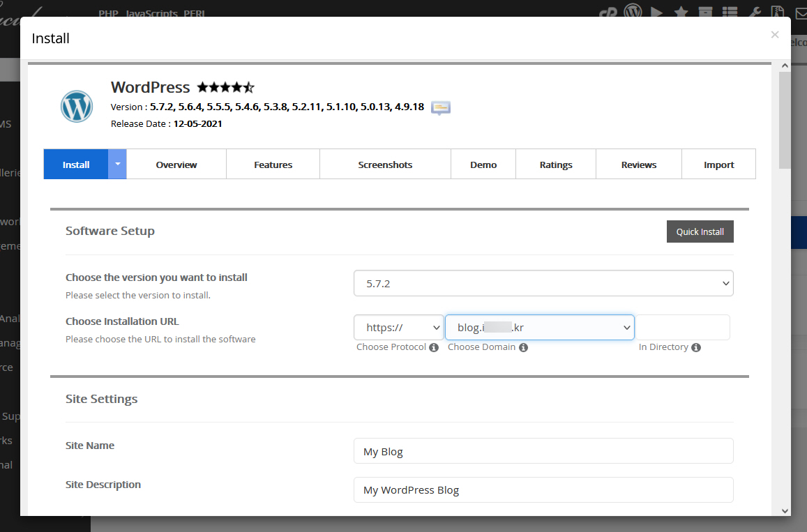Image resolution: width=807 pixels, height=532 pixels.
Task: Open the Features tab
Action: (x=273, y=164)
